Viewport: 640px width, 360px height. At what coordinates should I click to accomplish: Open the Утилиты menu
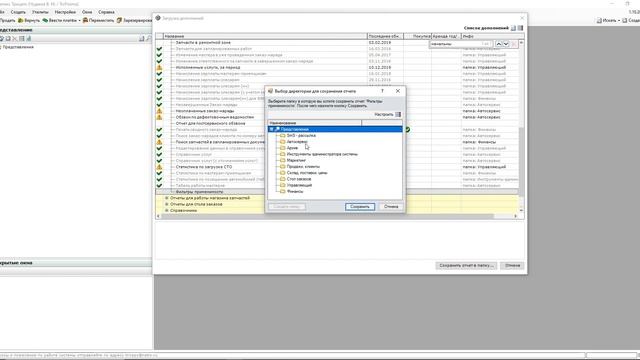tap(40, 12)
